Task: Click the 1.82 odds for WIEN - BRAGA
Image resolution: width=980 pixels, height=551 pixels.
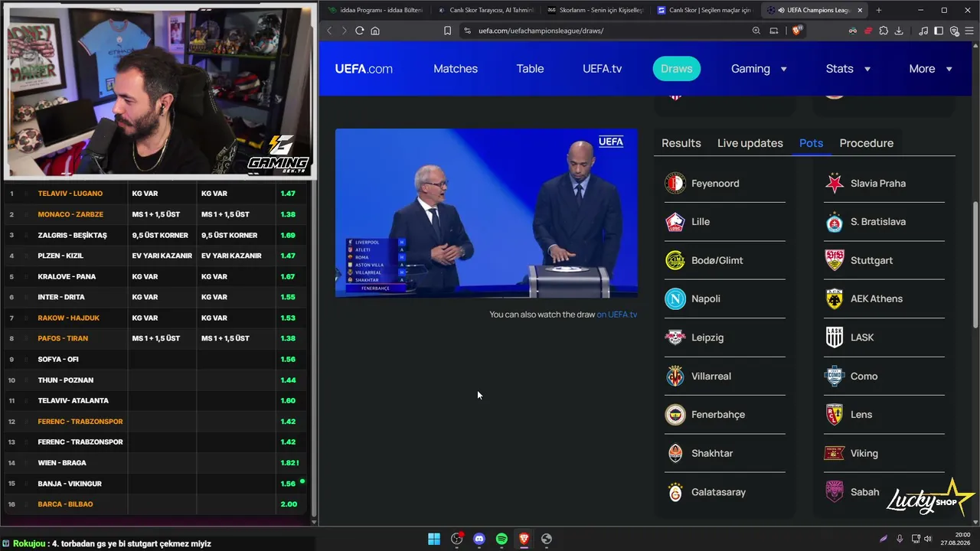Action: point(289,463)
